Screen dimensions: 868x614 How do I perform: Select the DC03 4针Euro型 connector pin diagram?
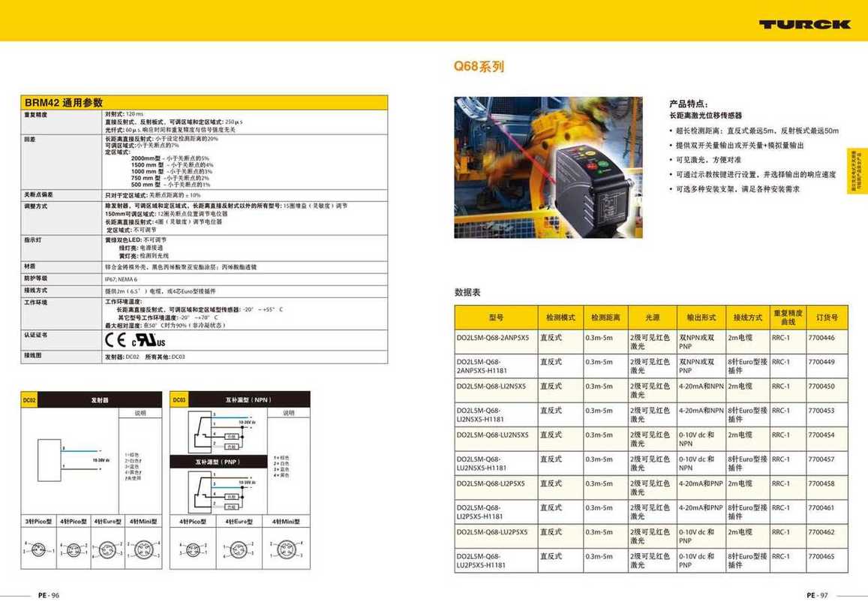tap(239, 549)
